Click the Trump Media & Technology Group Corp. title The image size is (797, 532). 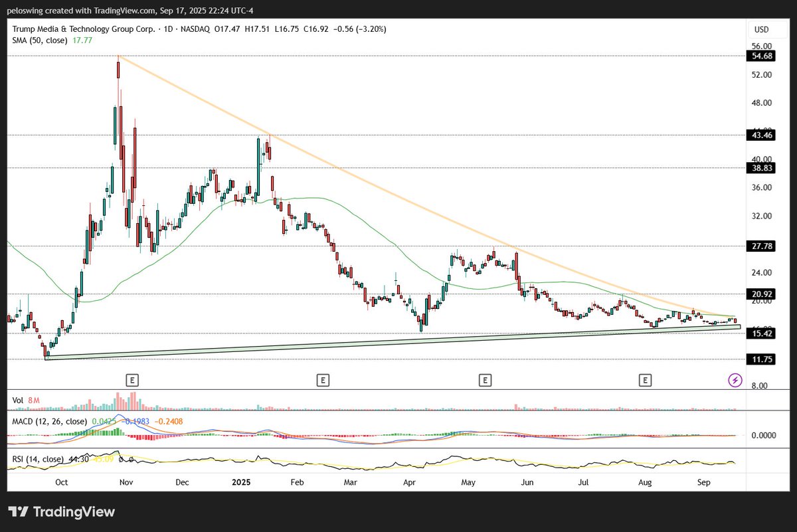click(x=84, y=29)
